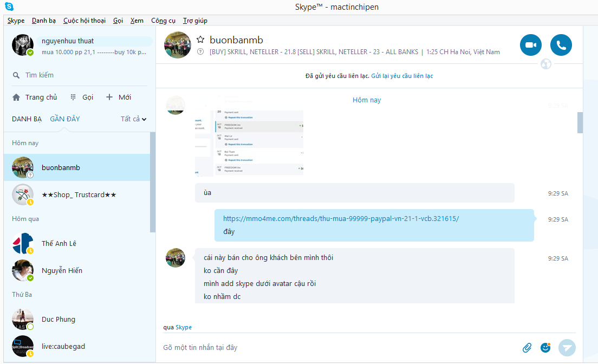The height and width of the screenshot is (364, 598).
Task: Expand the Tất cả filter dropdown
Action: click(x=133, y=119)
